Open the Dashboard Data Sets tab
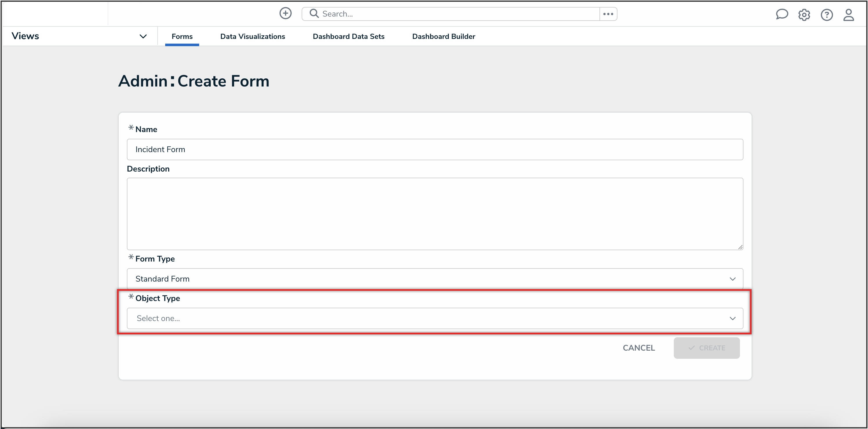The width and height of the screenshot is (868, 429). coord(348,36)
